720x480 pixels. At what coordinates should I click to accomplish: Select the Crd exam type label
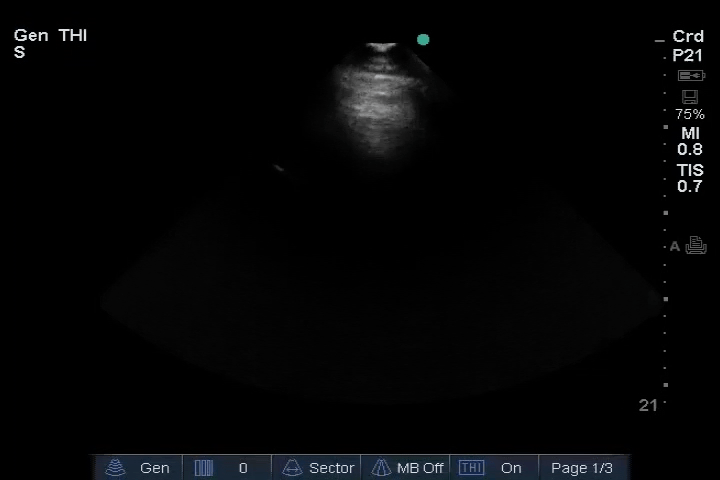[x=688, y=37]
